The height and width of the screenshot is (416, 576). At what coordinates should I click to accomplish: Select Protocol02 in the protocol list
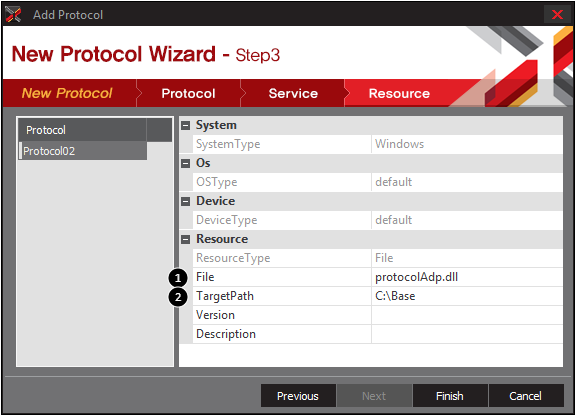pos(83,151)
